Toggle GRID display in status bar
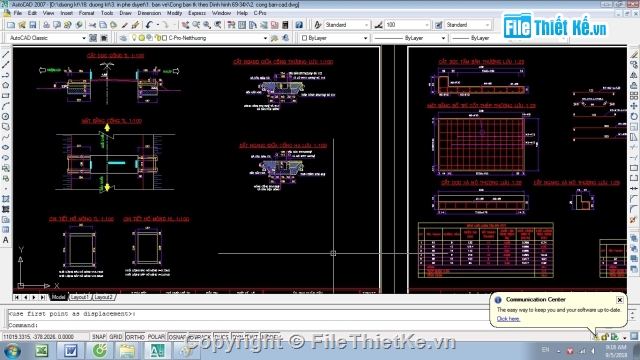This screenshot has width=640, height=360. (x=116, y=337)
